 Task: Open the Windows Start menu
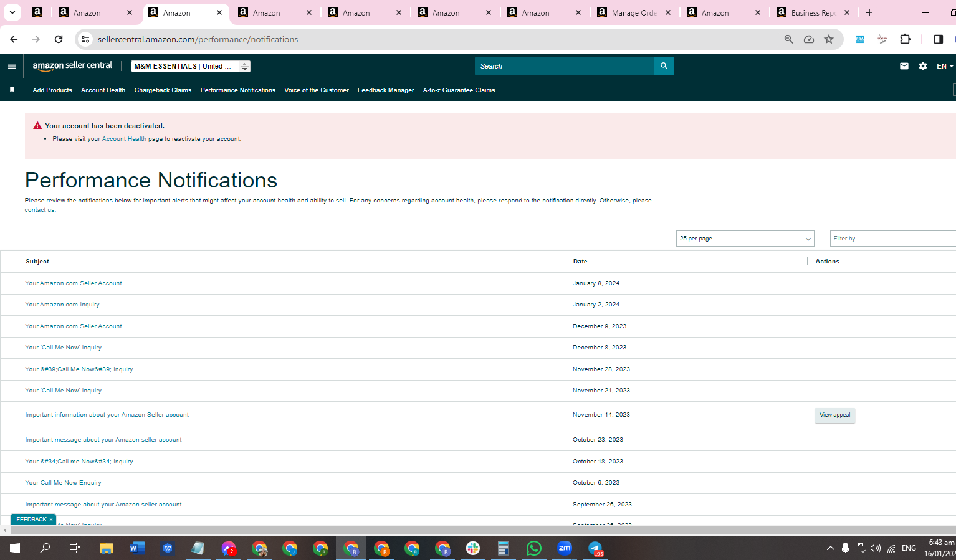[x=15, y=548]
